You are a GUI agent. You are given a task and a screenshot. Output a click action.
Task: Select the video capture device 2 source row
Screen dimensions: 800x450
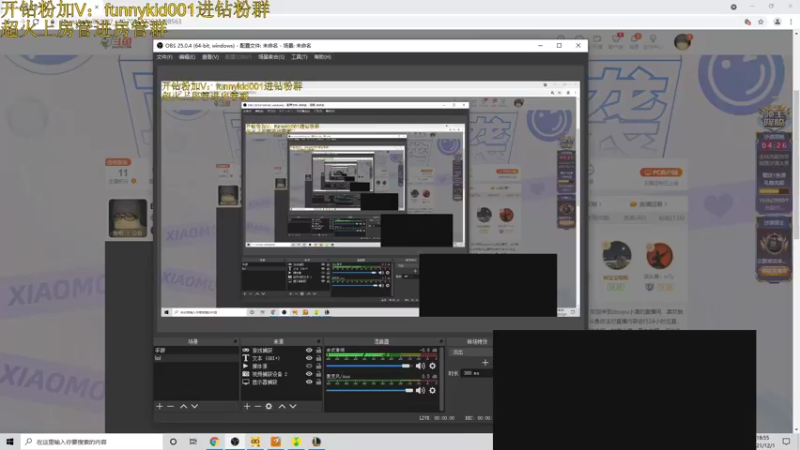coord(282,374)
